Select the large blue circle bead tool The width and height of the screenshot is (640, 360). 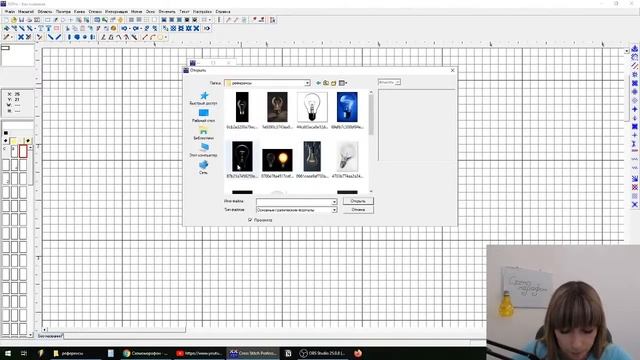point(77,37)
